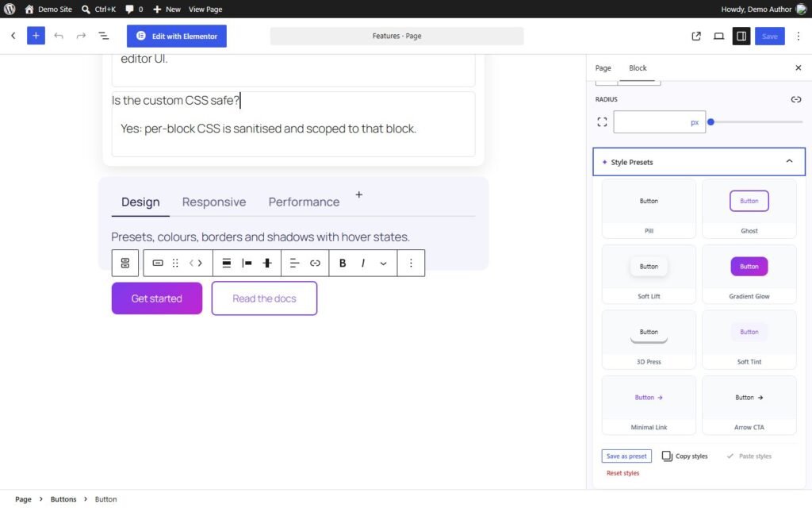Viewport: 812px width, 508px height.
Task: Go back using the editor back arrow
Action: tap(13, 36)
